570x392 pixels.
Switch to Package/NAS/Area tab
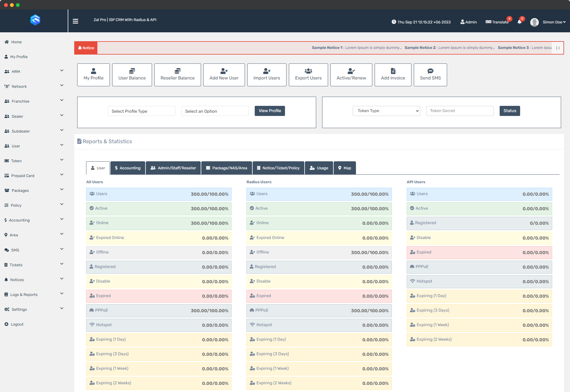coord(227,168)
